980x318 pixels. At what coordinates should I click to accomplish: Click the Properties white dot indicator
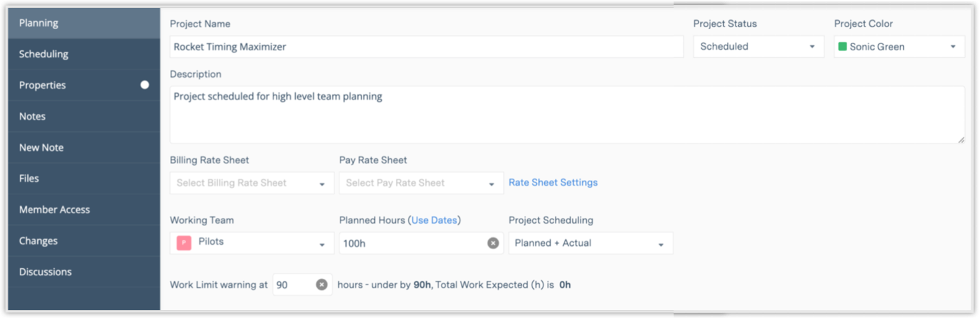(145, 85)
